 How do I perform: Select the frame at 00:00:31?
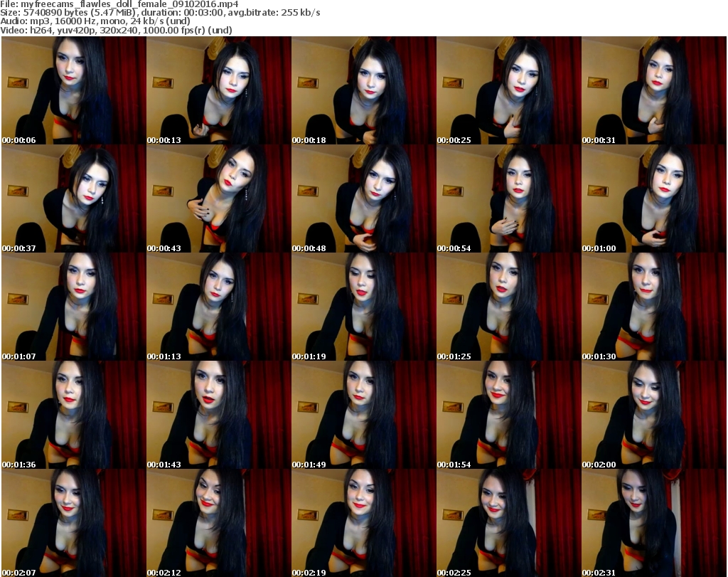(x=653, y=90)
